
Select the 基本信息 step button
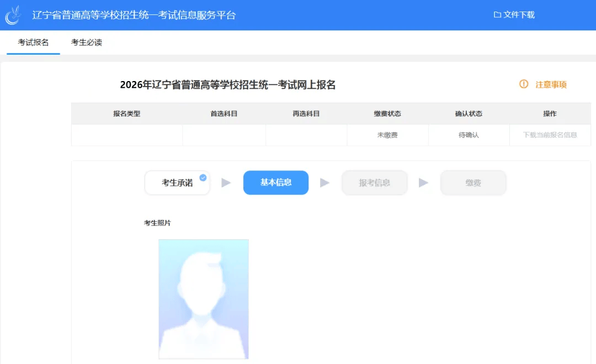click(x=276, y=183)
